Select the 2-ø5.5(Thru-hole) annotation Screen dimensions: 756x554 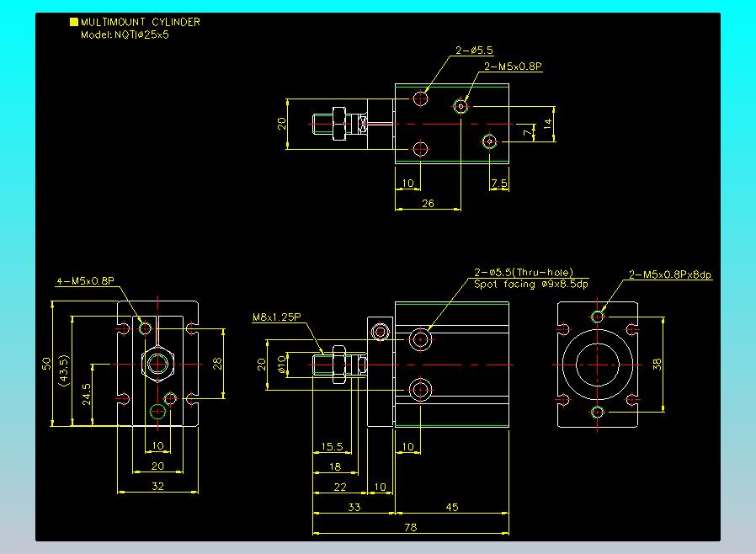(x=524, y=273)
